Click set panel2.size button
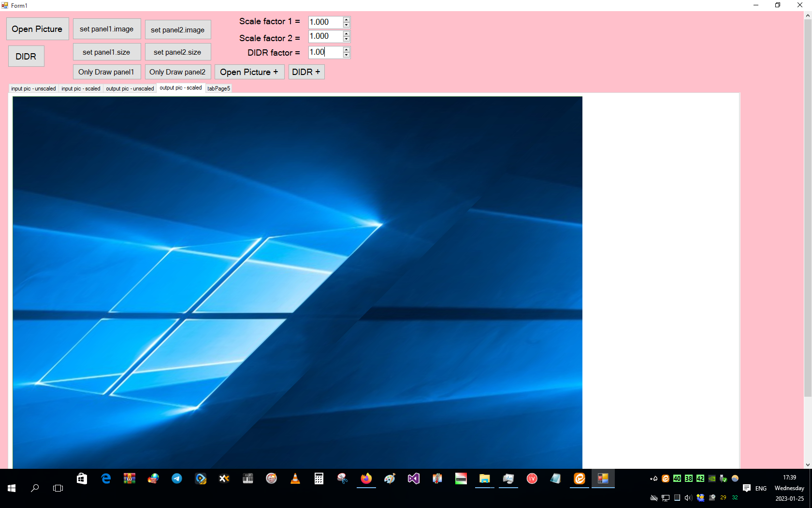This screenshot has height=508, width=812. click(x=178, y=52)
